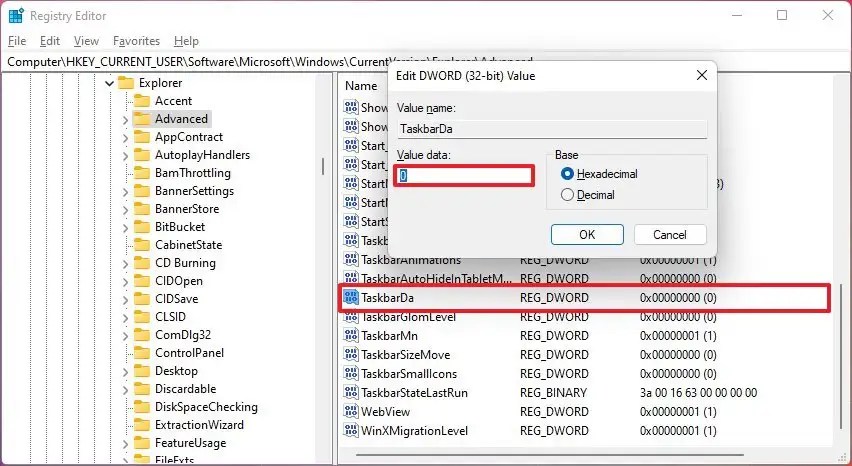Screen dimensions: 852x466
Task: Click the Value name field showing TaskbarDa
Action: pyautogui.click(x=552, y=129)
